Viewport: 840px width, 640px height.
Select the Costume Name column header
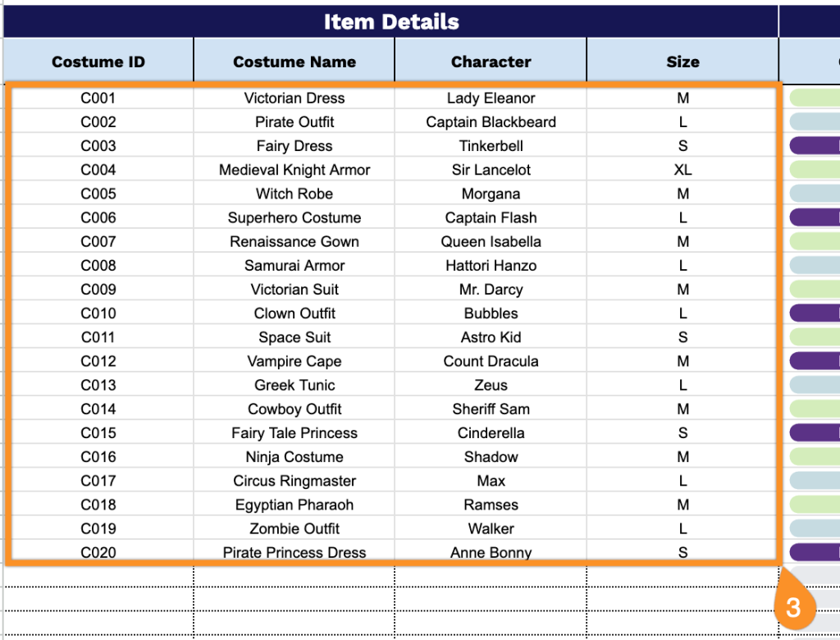point(294,62)
